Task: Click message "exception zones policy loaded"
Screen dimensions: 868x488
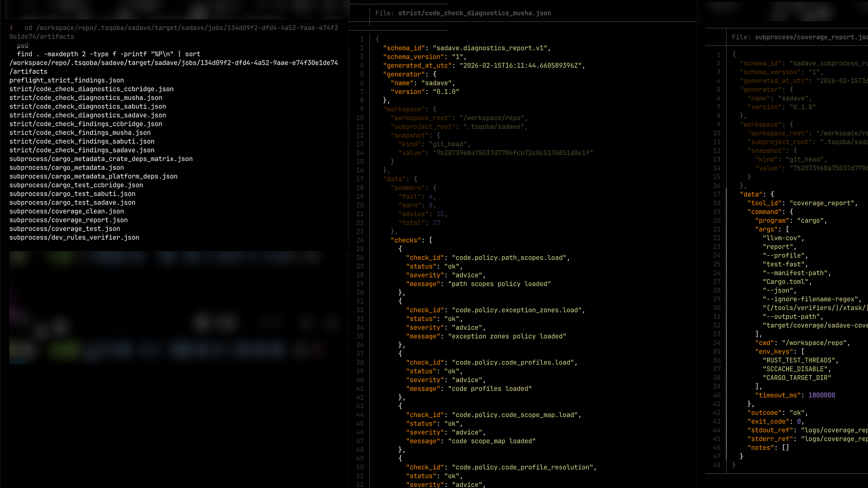Action: [507, 336]
